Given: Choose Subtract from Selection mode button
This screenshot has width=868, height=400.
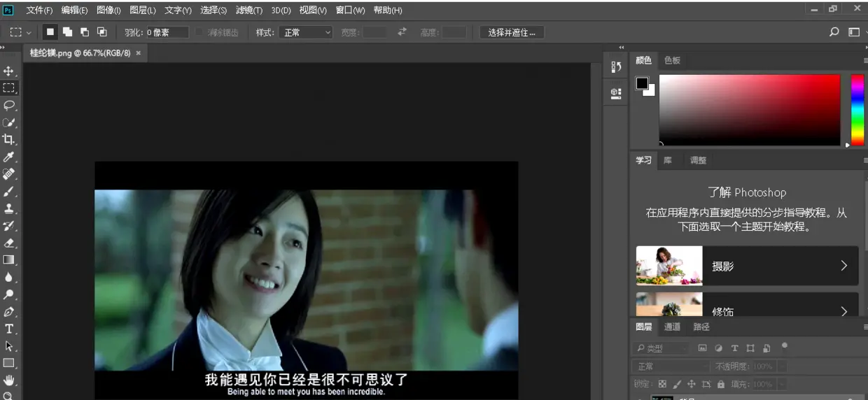Looking at the screenshot, I should (x=85, y=32).
